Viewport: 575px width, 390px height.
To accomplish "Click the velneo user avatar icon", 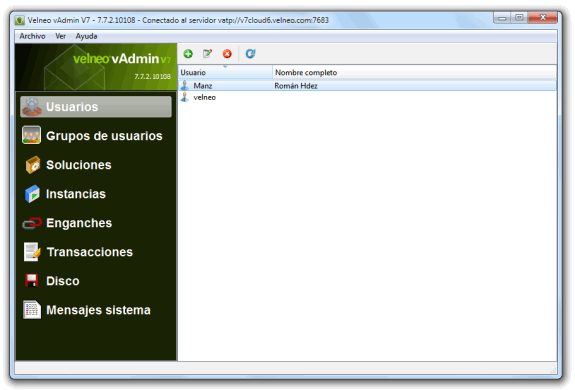I will (185, 97).
